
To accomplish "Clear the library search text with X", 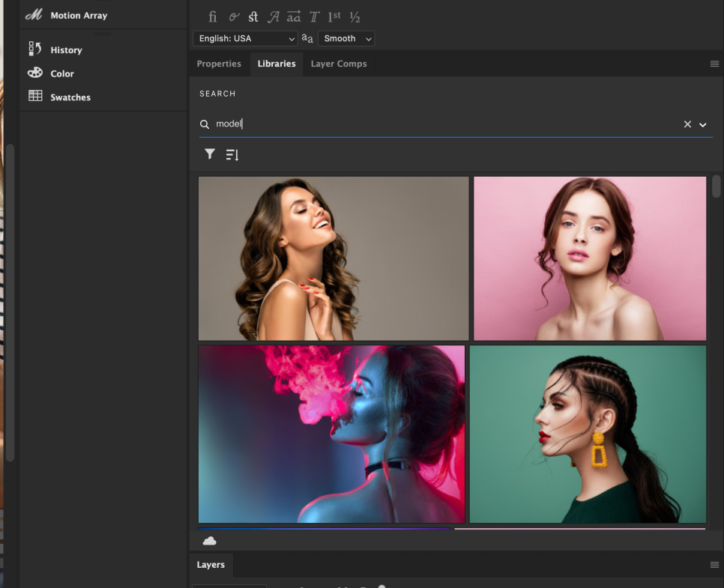I will point(687,124).
